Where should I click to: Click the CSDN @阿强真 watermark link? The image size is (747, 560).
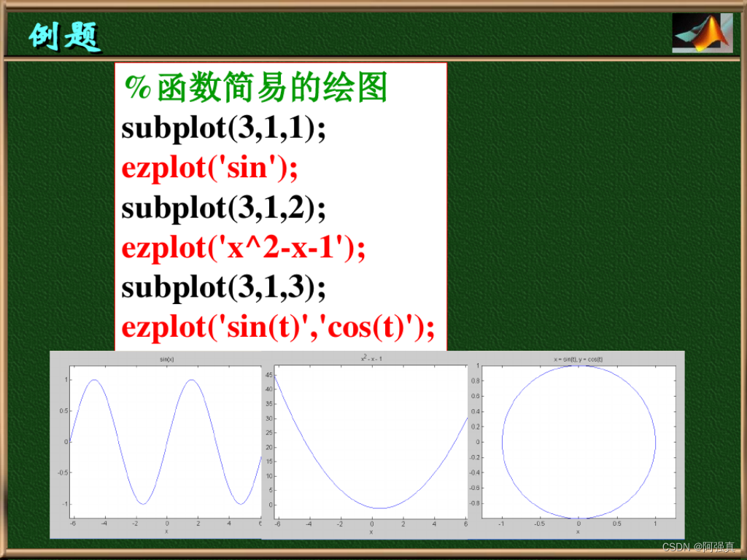[698, 547]
